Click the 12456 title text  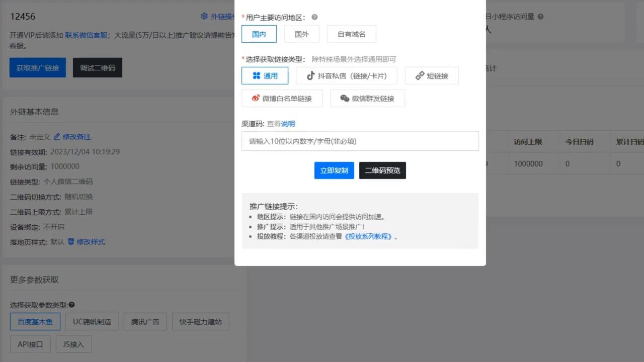(23, 17)
